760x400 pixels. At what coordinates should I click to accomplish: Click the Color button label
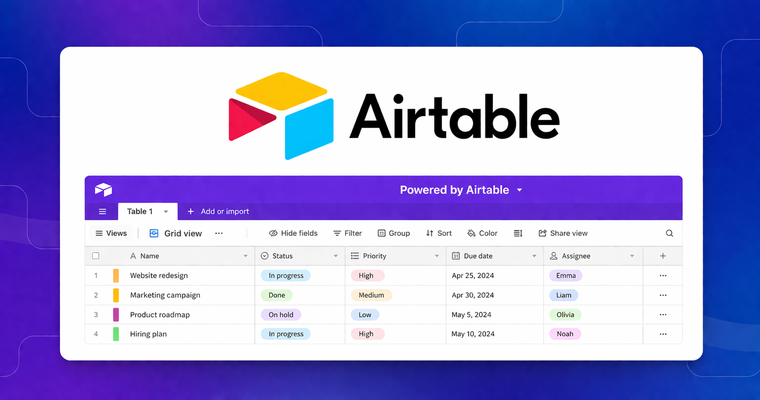coord(488,233)
